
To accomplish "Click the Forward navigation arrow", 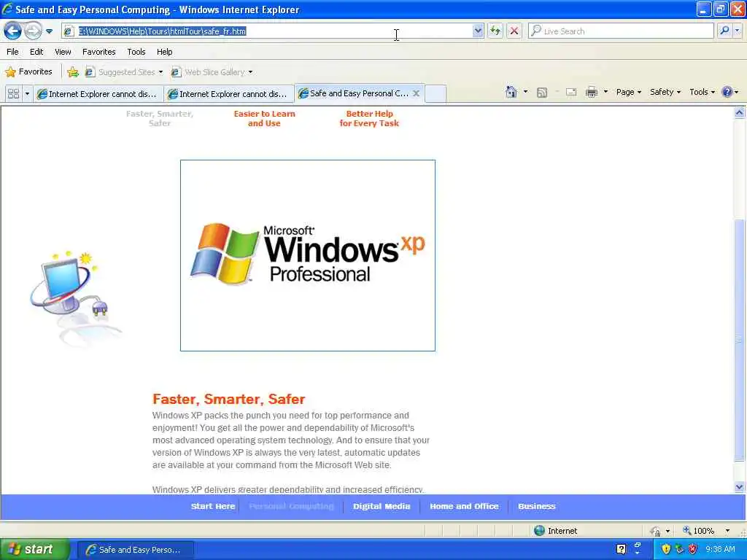I will point(32,31).
